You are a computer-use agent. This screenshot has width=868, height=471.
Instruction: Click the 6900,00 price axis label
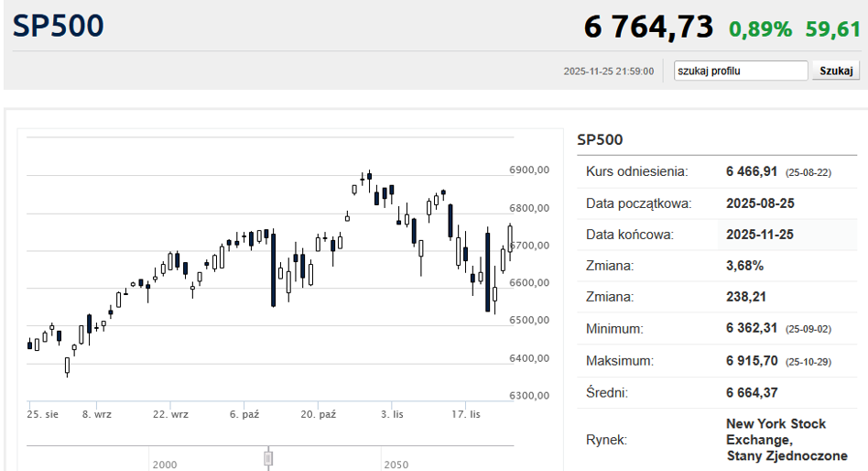[528, 170]
